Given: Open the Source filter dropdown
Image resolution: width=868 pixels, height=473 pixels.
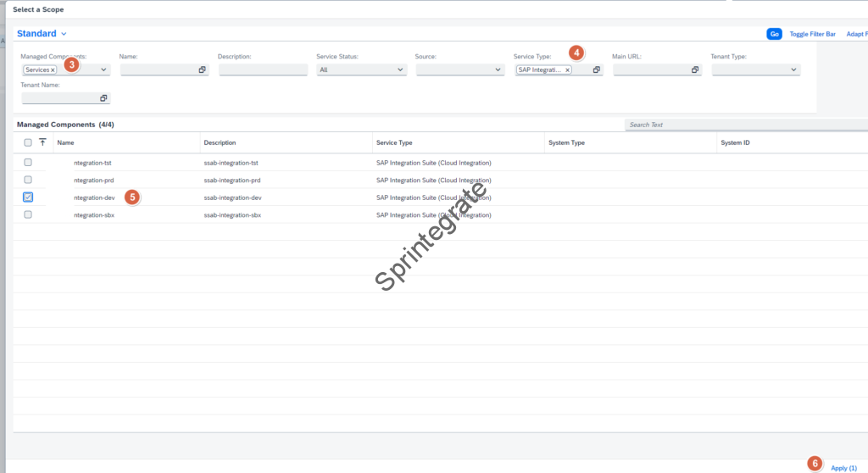Looking at the screenshot, I should tap(498, 70).
